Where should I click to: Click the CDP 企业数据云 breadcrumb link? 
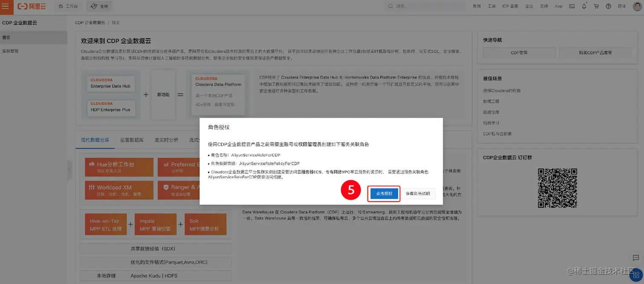[90, 22]
